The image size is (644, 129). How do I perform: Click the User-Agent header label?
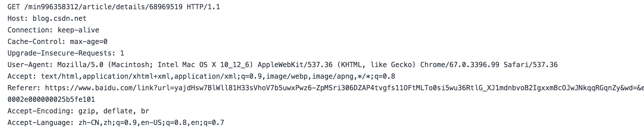pyautogui.click(x=30, y=65)
